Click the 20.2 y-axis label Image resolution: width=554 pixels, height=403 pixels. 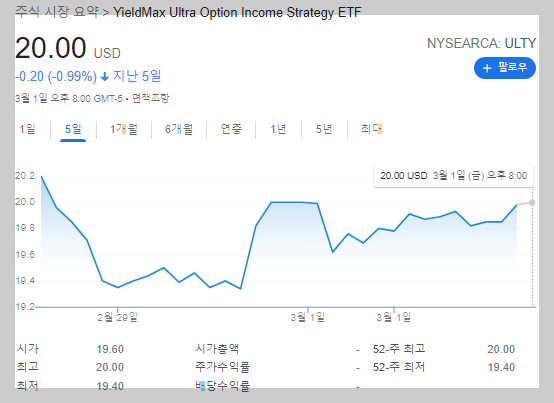(x=25, y=176)
